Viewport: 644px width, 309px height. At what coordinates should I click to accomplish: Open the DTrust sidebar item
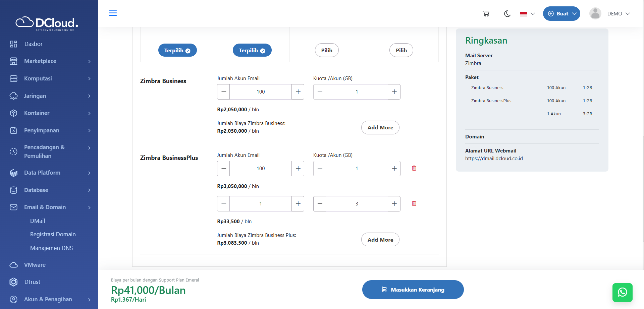tap(32, 282)
